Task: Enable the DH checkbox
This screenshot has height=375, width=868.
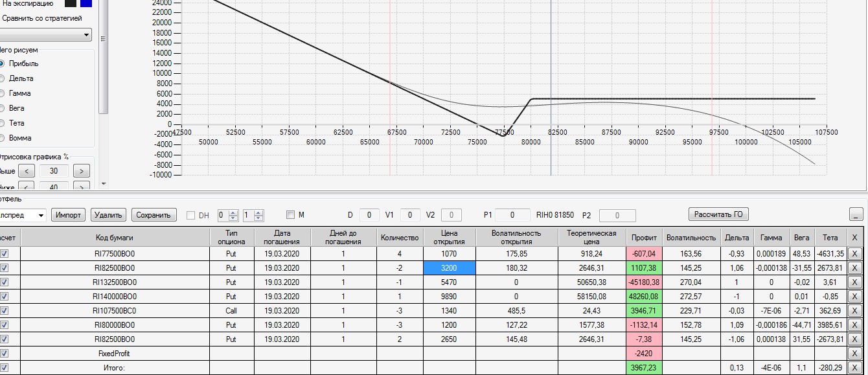Action: pos(191,215)
